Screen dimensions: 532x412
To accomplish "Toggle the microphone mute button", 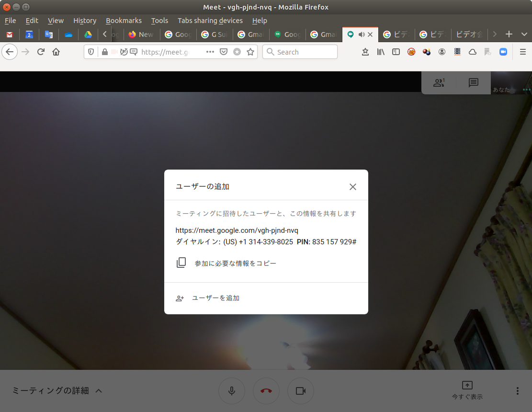I will [232, 391].
